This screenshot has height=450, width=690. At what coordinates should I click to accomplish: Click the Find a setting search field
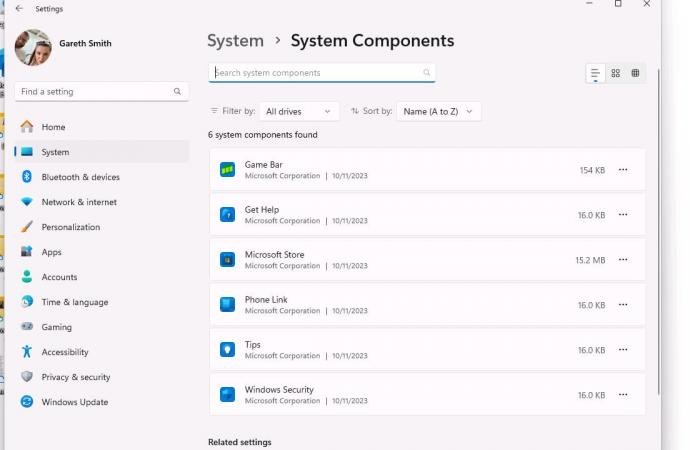[x=95, y=91]
